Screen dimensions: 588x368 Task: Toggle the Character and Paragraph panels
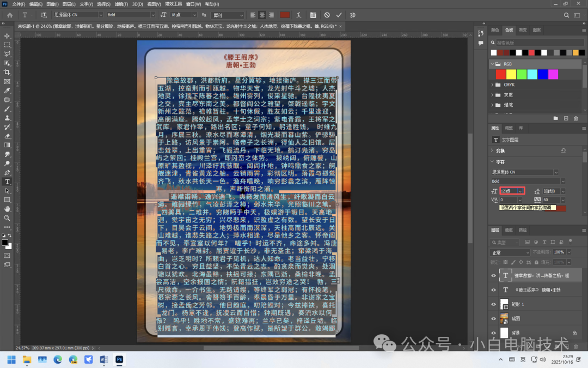click(x=313, y=15)
